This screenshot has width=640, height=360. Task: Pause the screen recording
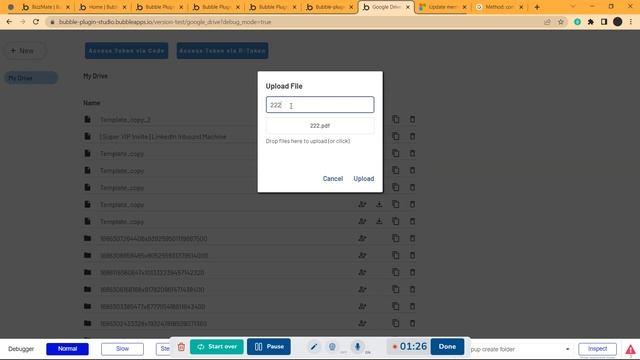(x=269, y=347)
